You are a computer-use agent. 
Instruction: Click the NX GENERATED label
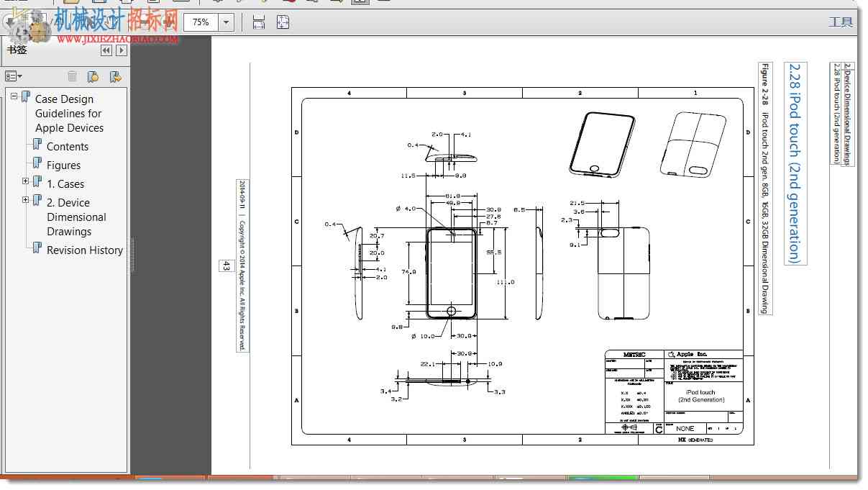click(x=694, y=439)
